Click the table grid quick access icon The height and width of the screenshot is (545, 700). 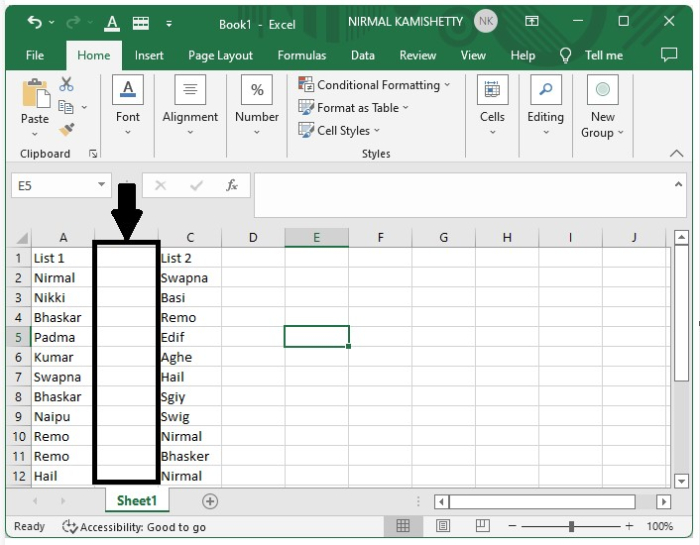[x=141, y=23]
